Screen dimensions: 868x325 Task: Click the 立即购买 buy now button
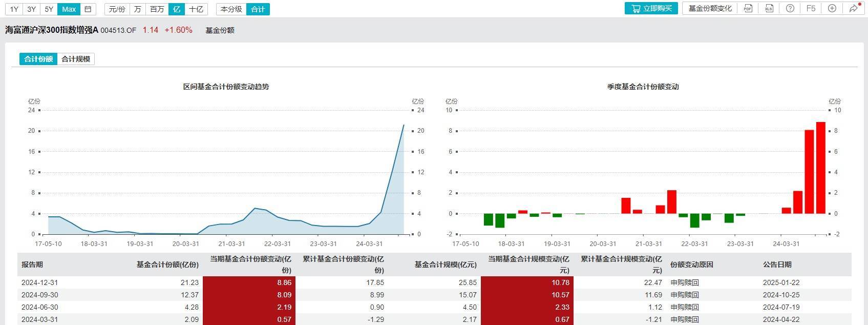[651, 9]
